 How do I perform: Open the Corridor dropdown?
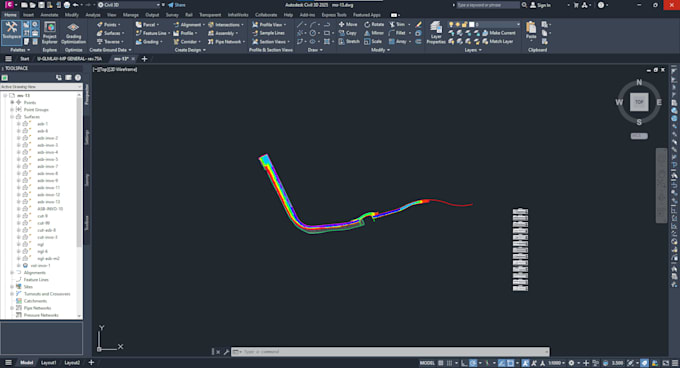point(187,42)
